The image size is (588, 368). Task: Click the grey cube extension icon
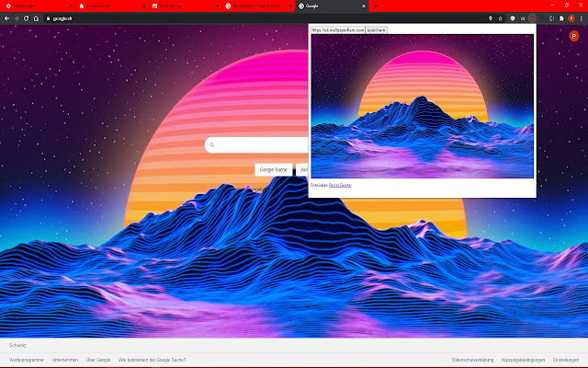pos(513,18)
